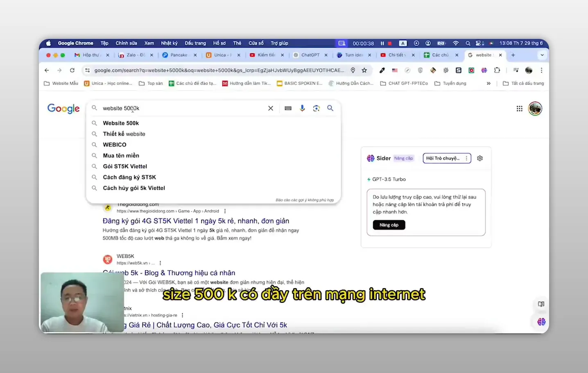Image resolution: width=588 pixels, height=373 pixels.
Task: Open the Chrome extensions puzzle icon
Action: click(x=497, y=71)
